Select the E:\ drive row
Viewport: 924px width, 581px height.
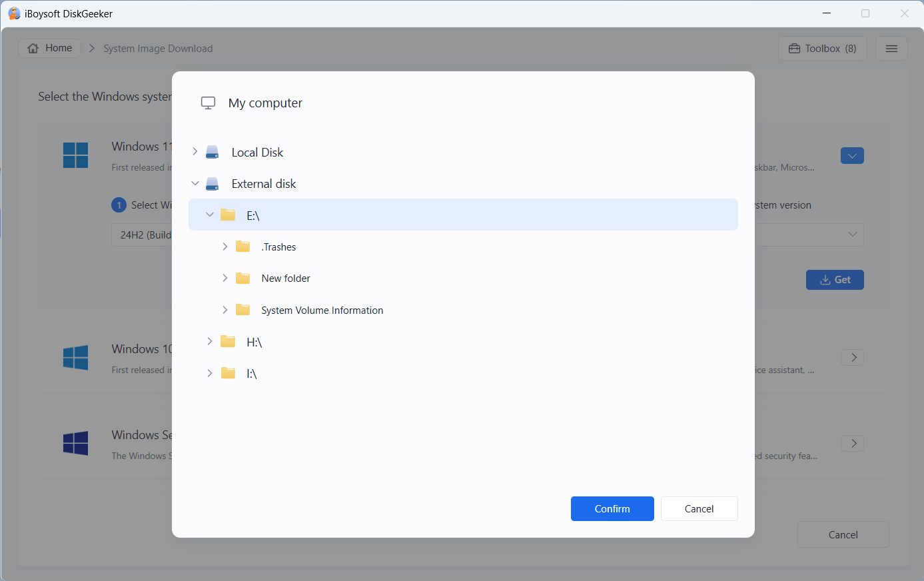point(463,215)
